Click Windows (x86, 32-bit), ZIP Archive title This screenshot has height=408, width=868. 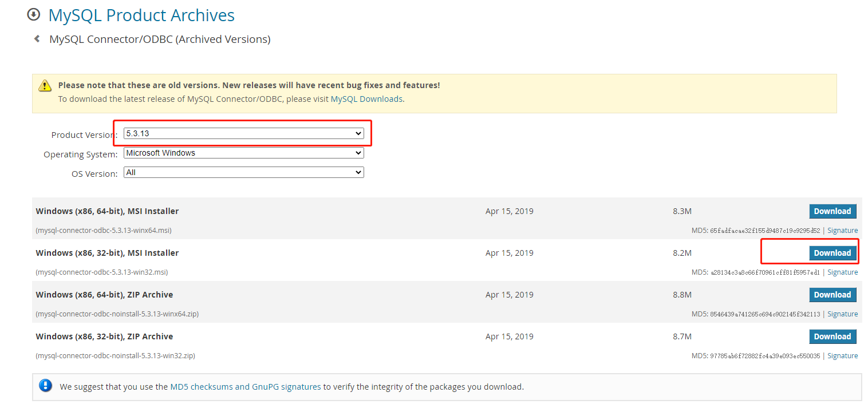point(104,336)
